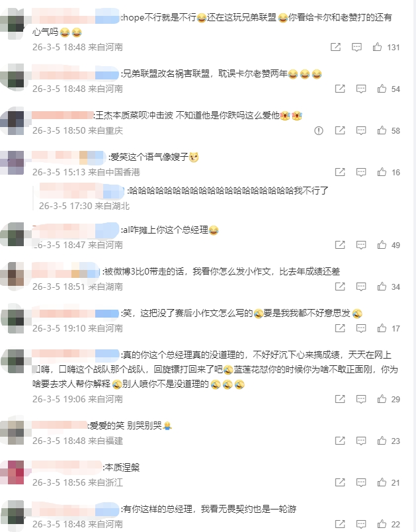Viewport: 416px width, 532px height.
Task: Open username of the 哈哈哈 reply from 湖北
Action: (x=82, y=191)
